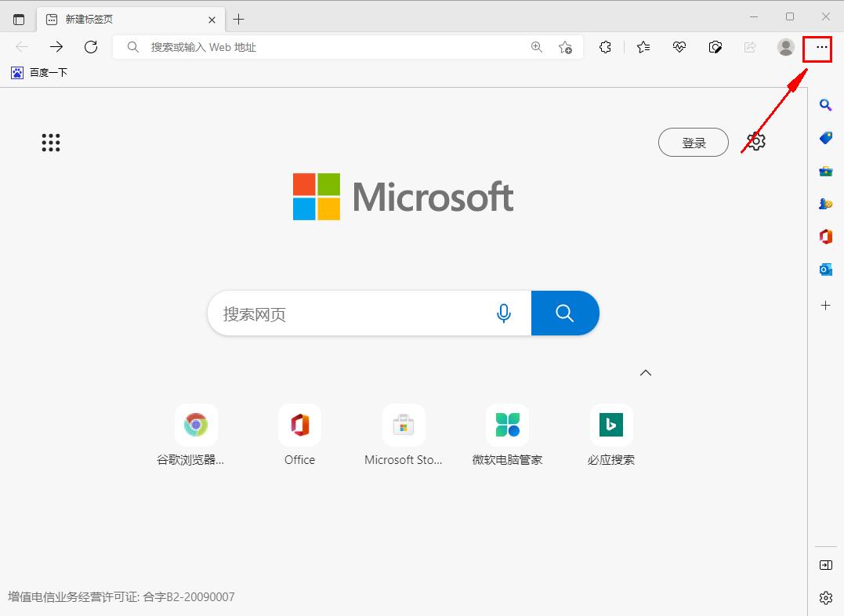This screenshot has width=844, height=616.
Task: Open sidebar Shopping tag icon
Action: tap(826, 138)
